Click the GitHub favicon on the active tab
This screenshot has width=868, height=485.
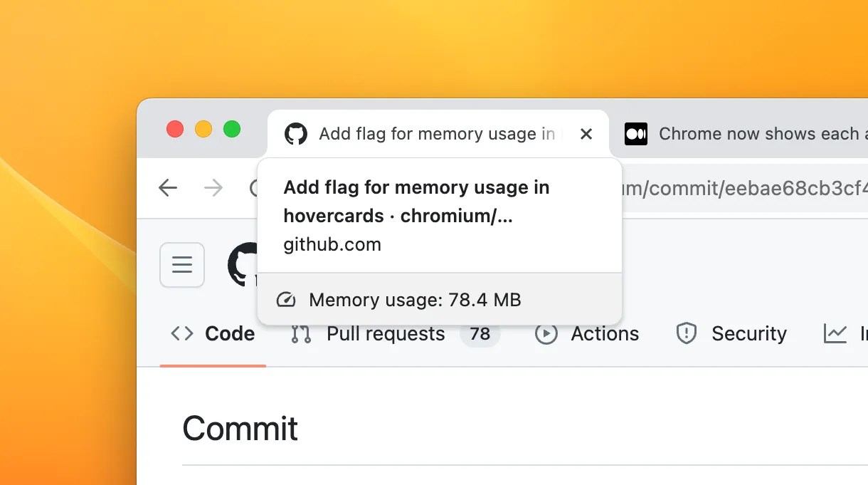coord(295,133)
